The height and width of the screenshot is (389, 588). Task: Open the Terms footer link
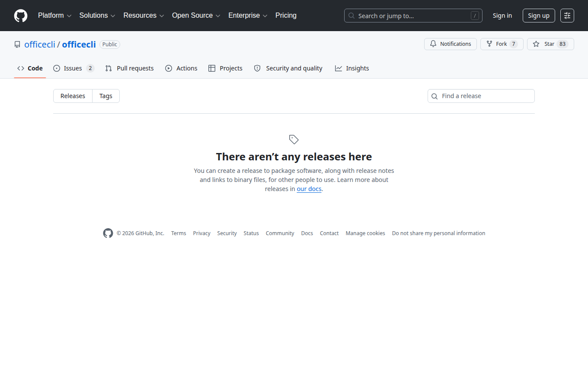(179, 233)
